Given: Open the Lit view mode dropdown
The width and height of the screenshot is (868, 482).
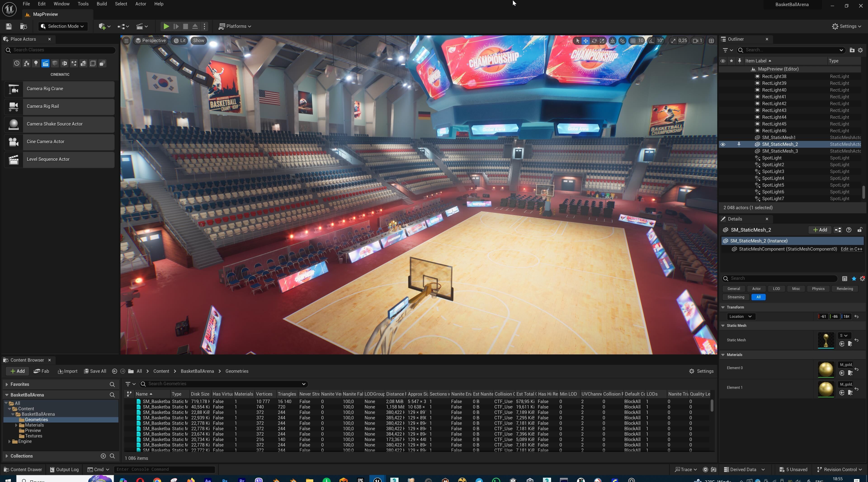Looking at the screenshot, I should [x=180, y=40].
